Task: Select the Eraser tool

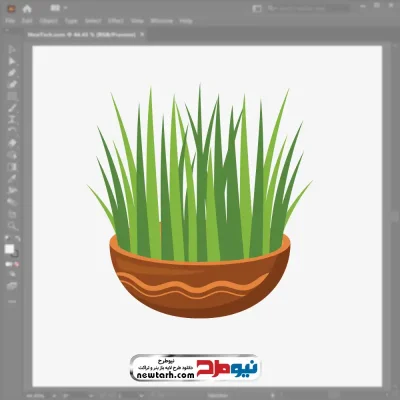Action: point(12,143)
